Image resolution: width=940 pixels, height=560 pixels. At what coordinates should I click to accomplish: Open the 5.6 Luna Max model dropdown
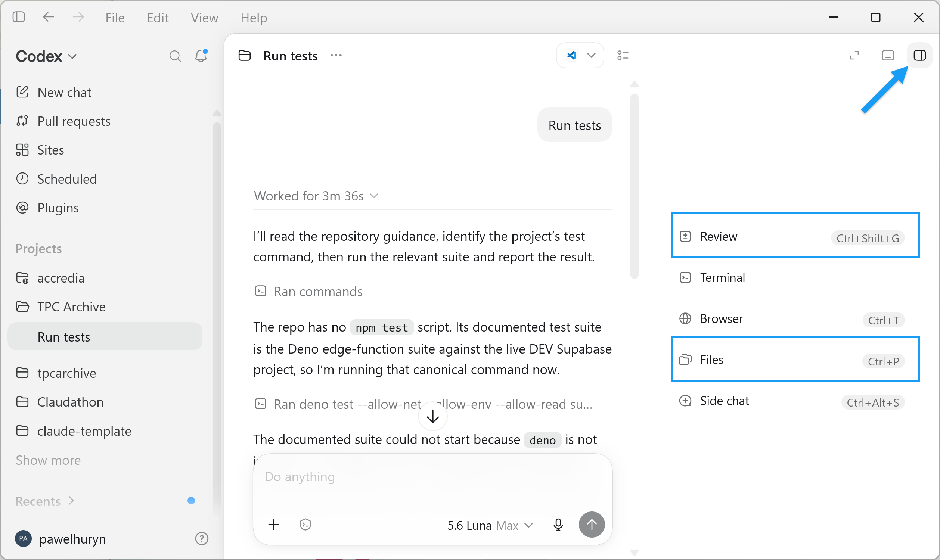pos(490,525)
